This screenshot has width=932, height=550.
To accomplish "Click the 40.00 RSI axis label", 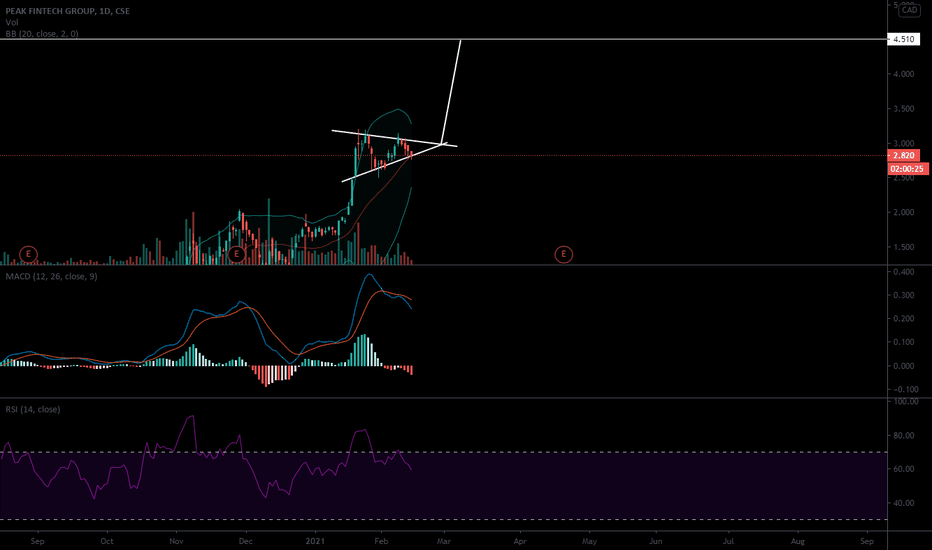I will click(903, 503).
